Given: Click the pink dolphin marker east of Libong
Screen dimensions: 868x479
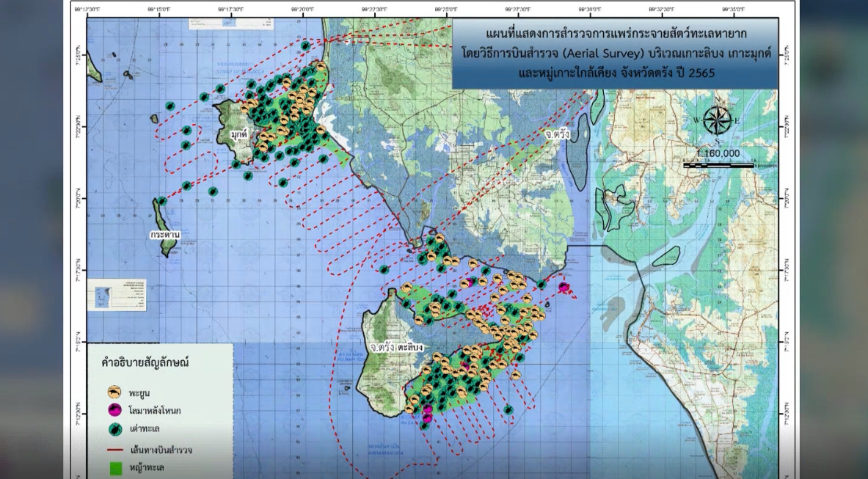Looking at the screenshot, I should click(564, 287).
